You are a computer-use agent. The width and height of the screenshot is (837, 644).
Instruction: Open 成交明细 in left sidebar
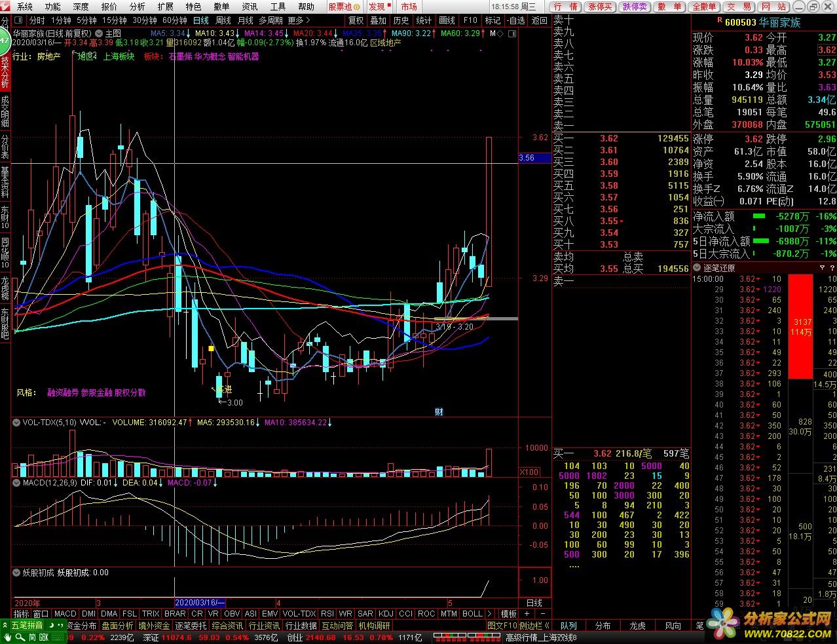click(5, 111)
